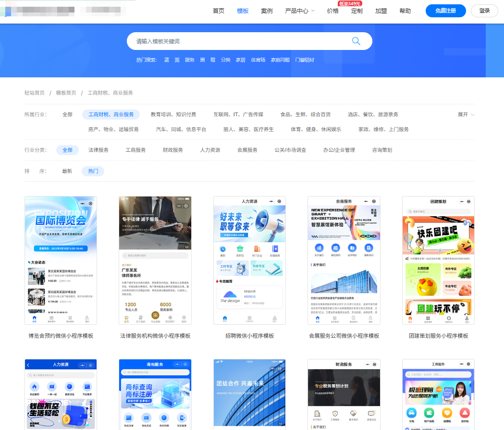
Task: Select 全部 in 所属行业 filter
Action: pyautogui.click(x=67, y=114)
